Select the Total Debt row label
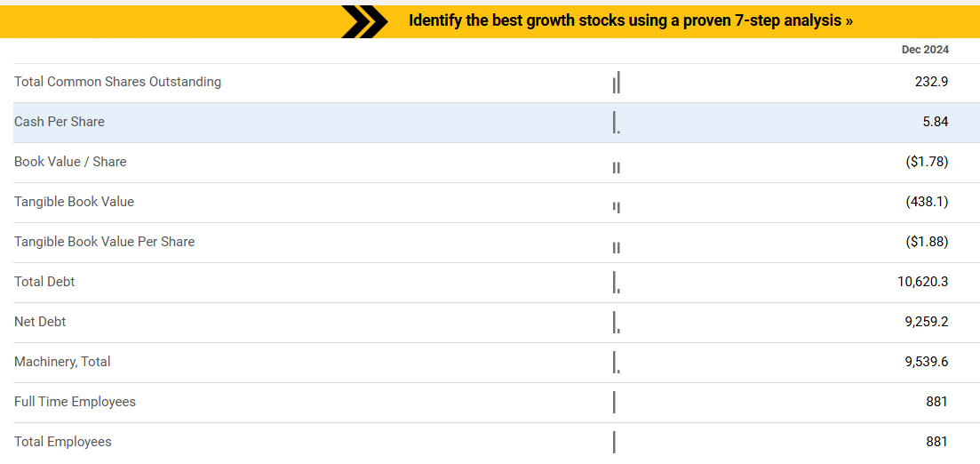Image resolution: width=980 pixels, height=464 pixels. point(44,282)
